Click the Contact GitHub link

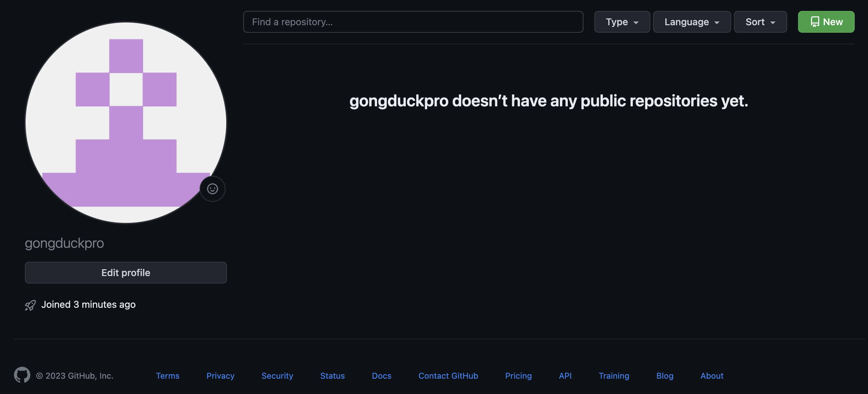[x=448, y=376]
